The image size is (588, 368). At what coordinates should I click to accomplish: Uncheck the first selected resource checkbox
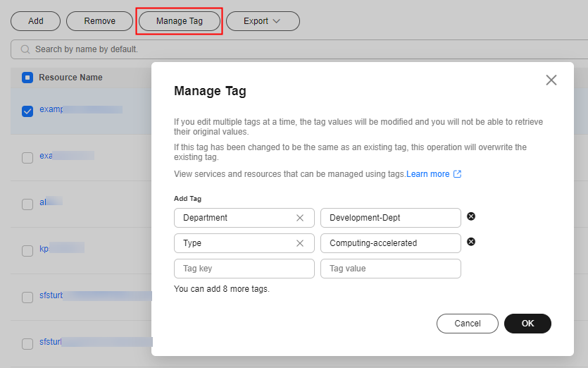27,111
